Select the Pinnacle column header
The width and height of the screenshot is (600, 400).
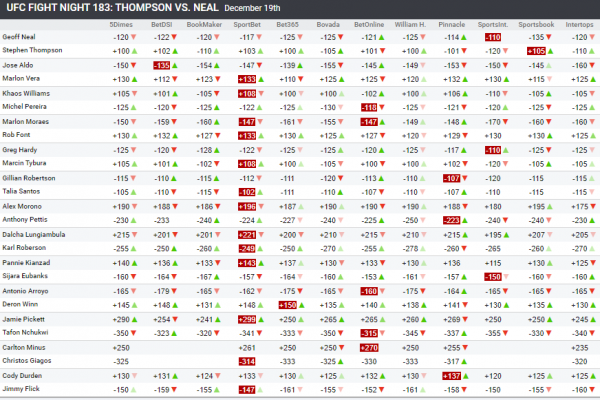[452, 24]
